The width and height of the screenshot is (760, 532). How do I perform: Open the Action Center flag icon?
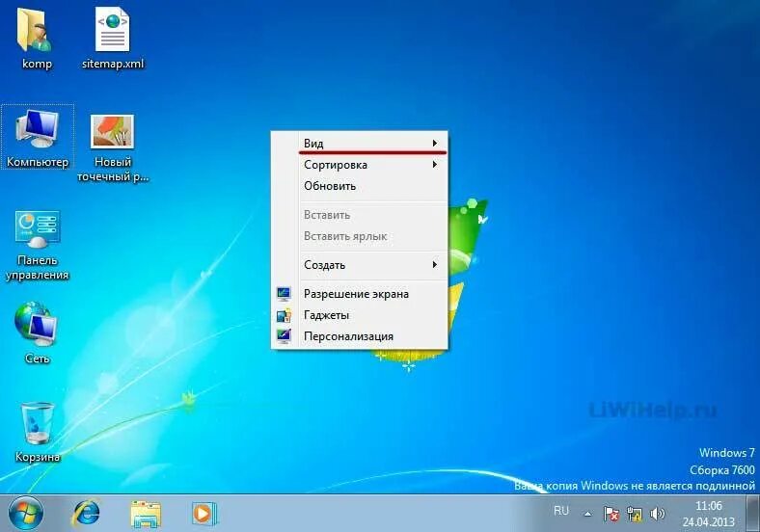click(611, 514)
